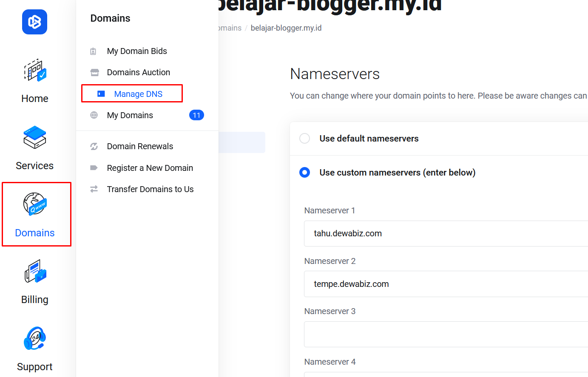Select the Domains globe icon

[x=35, y=204]
